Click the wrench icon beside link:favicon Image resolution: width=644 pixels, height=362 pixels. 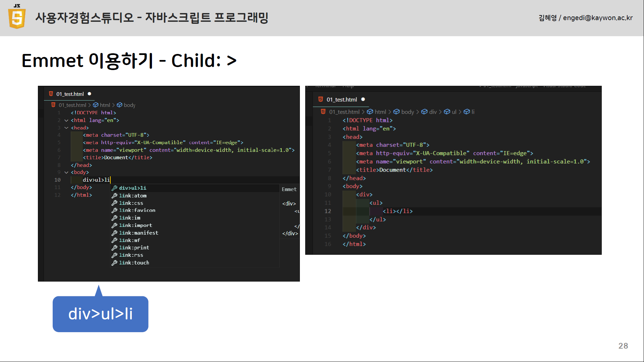[114, 210]
